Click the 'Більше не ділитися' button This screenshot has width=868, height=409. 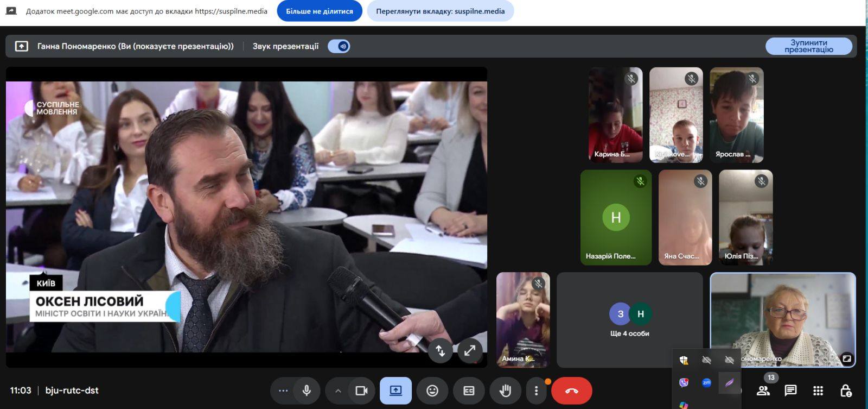click(320, 11)
